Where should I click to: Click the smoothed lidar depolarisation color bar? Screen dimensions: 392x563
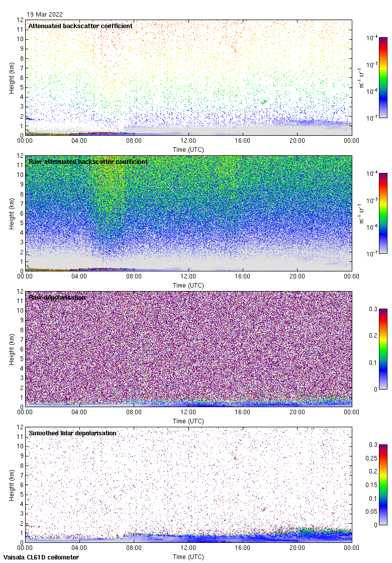(383, 485)
